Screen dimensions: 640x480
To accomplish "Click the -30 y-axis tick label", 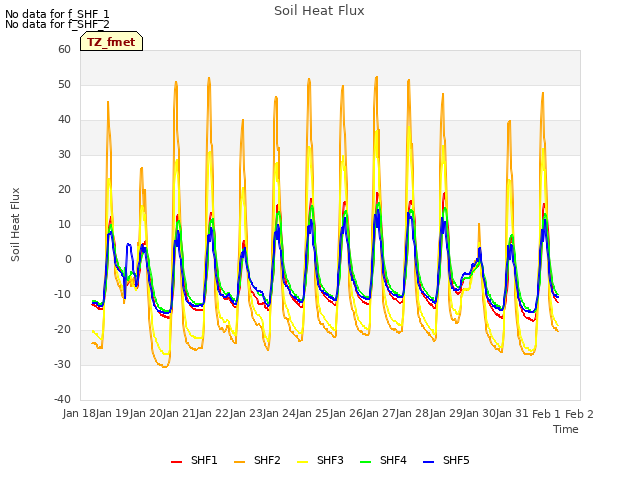I will coord(63,364).
